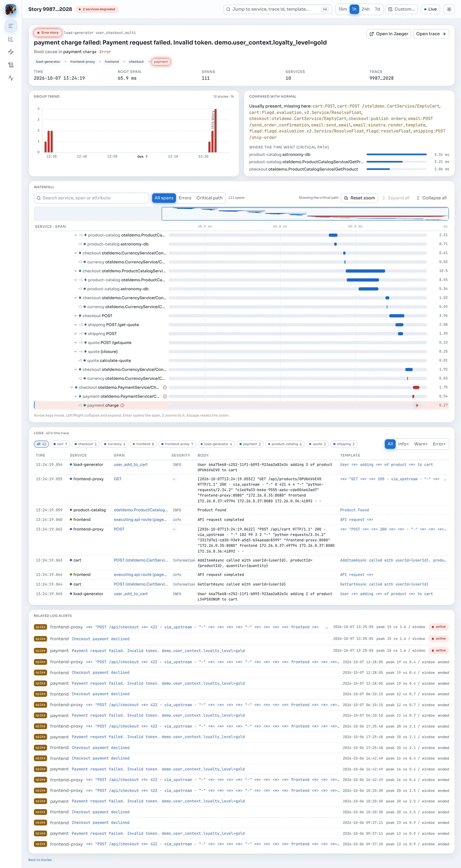This screenshot has height=868, width=461.
Task: Switch waterfall to Errors tab
Action: (x=185, y=198)
